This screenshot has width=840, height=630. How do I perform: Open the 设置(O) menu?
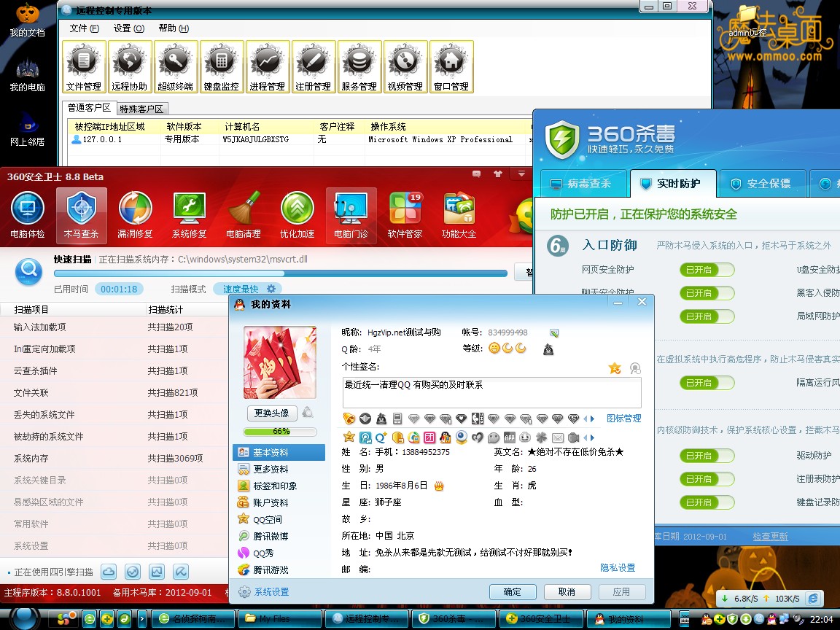click(x=129, y=28)
